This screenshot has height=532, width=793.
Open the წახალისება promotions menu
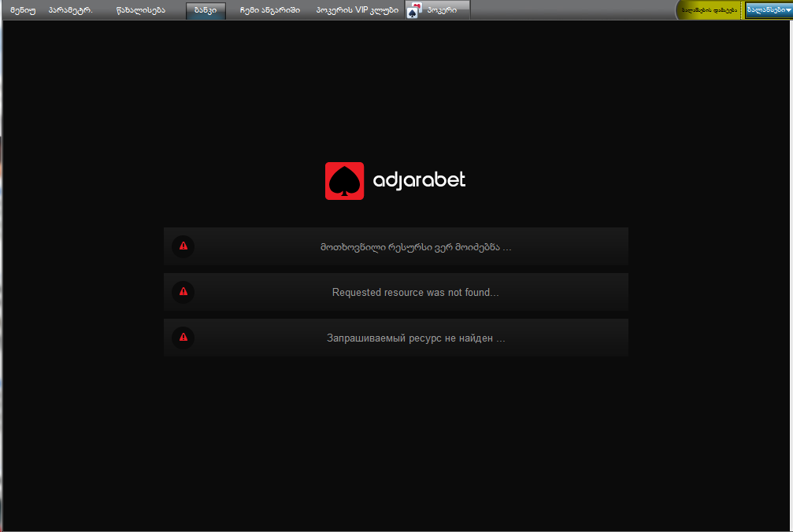(x=141, y=10)
